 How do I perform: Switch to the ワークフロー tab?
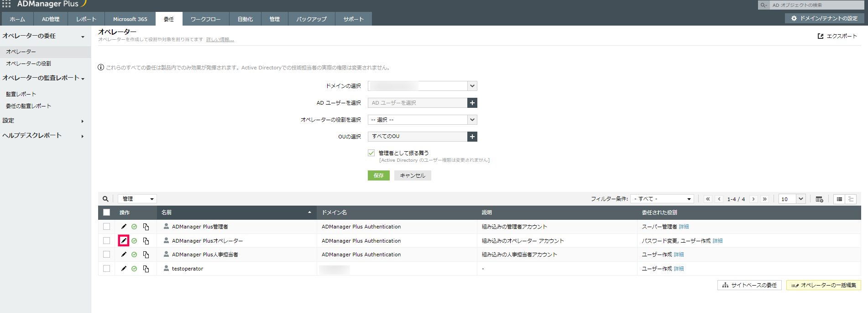(x=205, y=19)
